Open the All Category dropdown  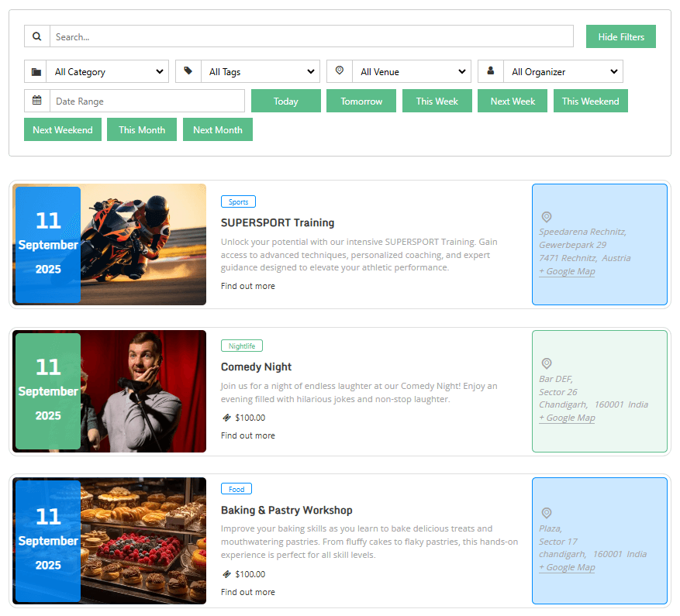click(108, 72)
